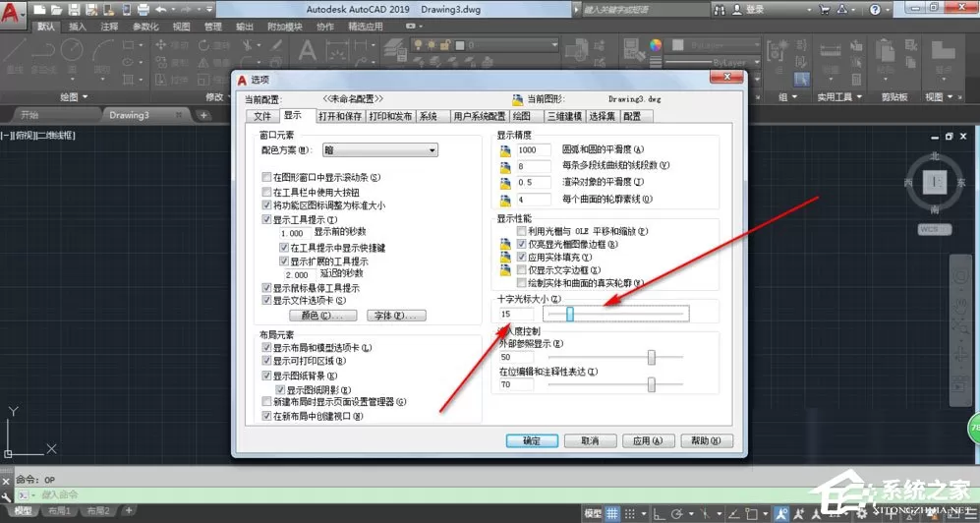Click the ViewCube top face
This screenshot has width=980, height=523.
935,182
